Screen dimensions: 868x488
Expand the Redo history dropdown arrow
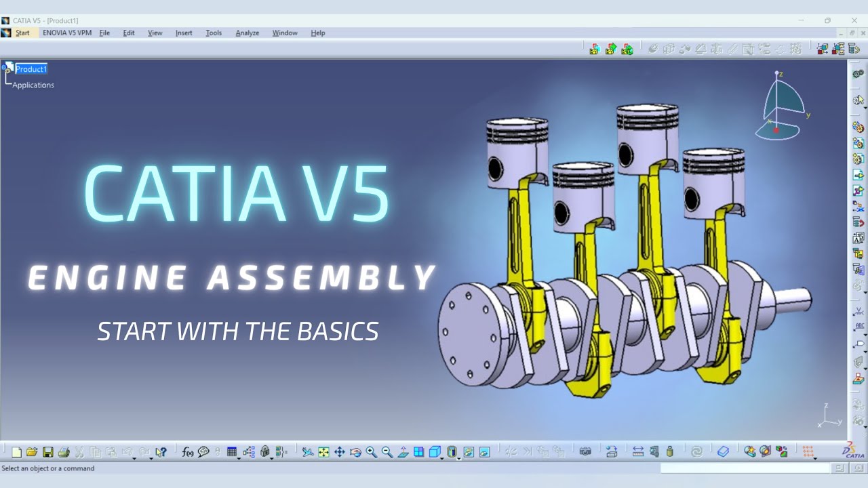click(151, 459)
